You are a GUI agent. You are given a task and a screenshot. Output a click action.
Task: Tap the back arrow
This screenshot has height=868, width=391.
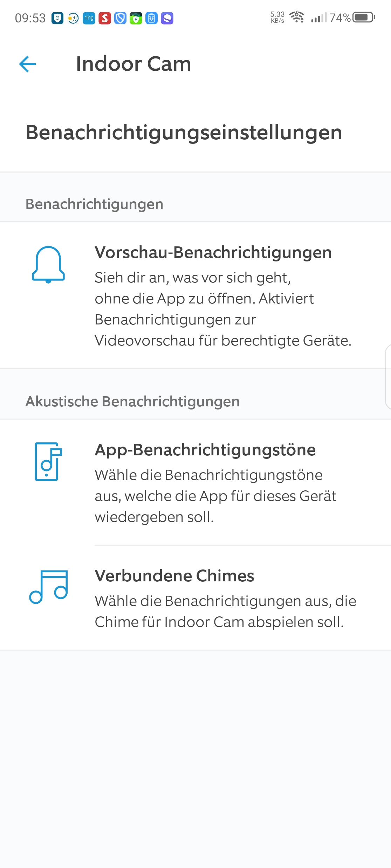pyautogui.click(x=28, y=64)
